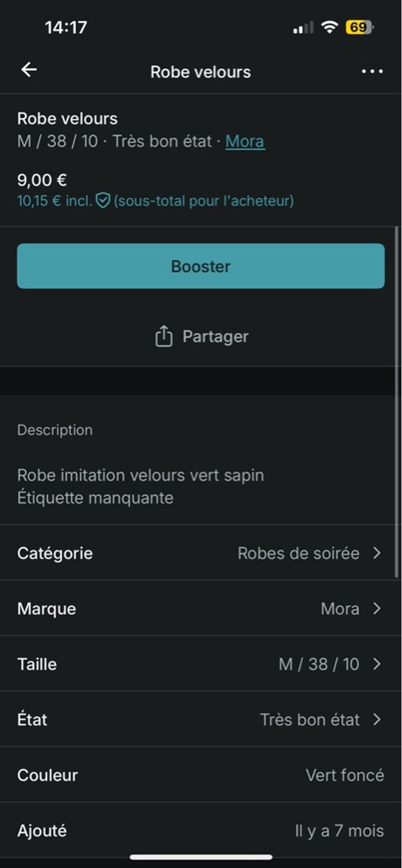Tap the Partager share label

tap(215, 336)
